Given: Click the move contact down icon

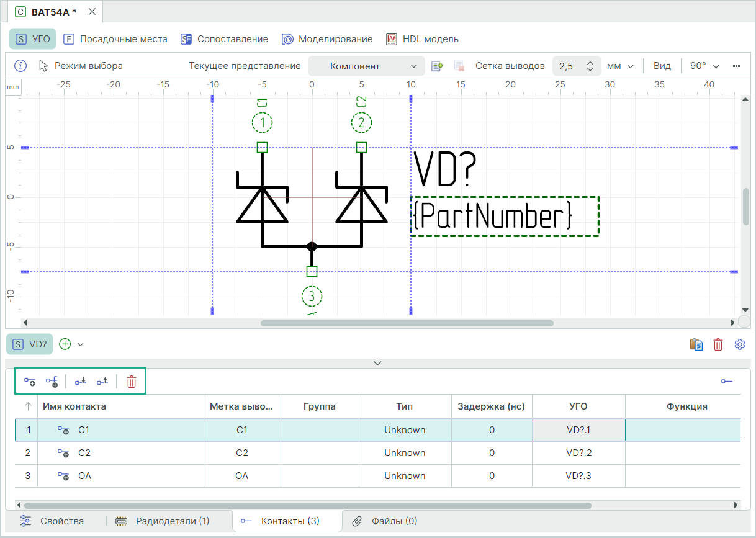Looking at the screenshot, I should (x=80, y=382).
